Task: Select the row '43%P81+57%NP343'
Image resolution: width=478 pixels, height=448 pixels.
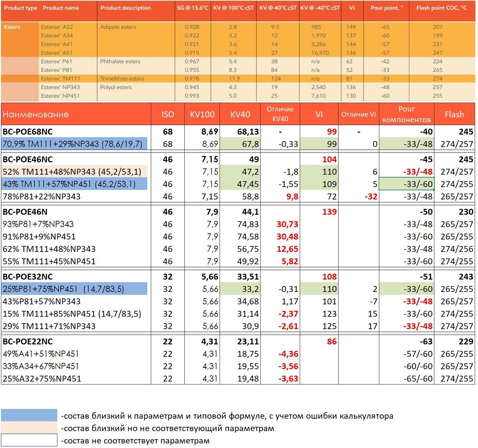Action: 41,301
